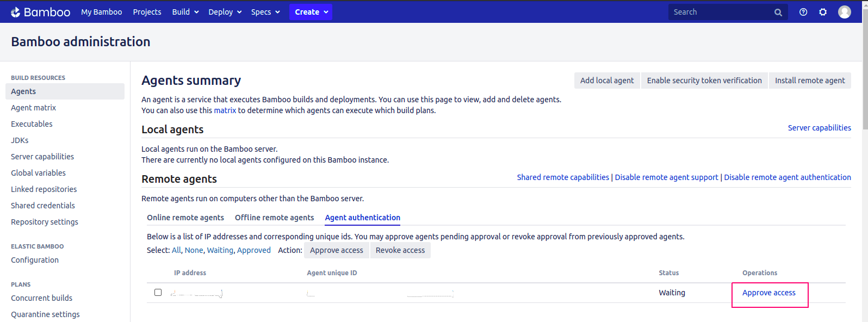Viewport: 868px width, 322px height.
Task: Click Disable remote agent authentication link
Action: (x=788, y=177)
